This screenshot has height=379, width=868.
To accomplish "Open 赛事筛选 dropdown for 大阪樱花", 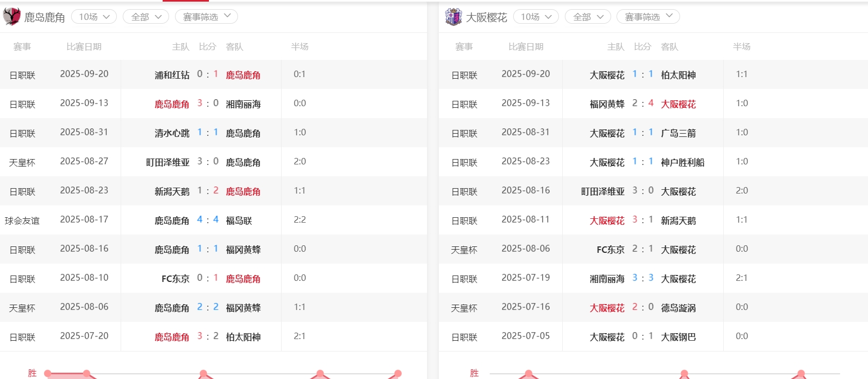I will coord(648,17).
